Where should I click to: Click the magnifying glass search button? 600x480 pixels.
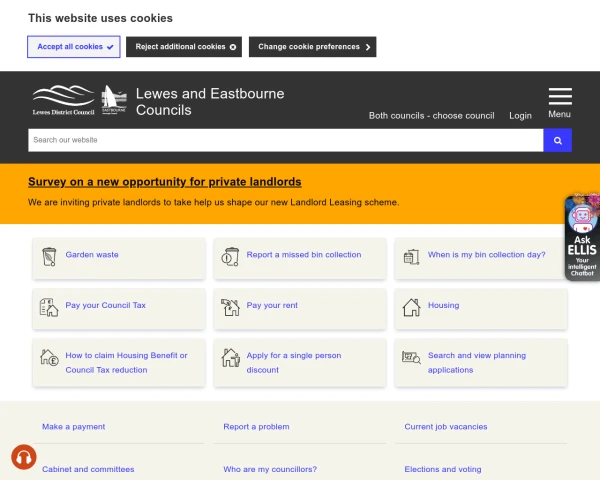pyautogui.click(x=557, y=140)
